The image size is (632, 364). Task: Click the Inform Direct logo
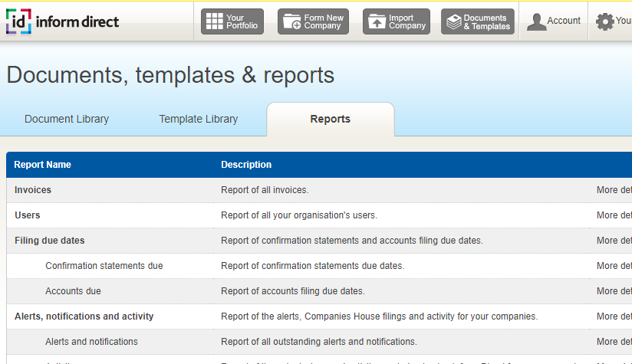63,21
